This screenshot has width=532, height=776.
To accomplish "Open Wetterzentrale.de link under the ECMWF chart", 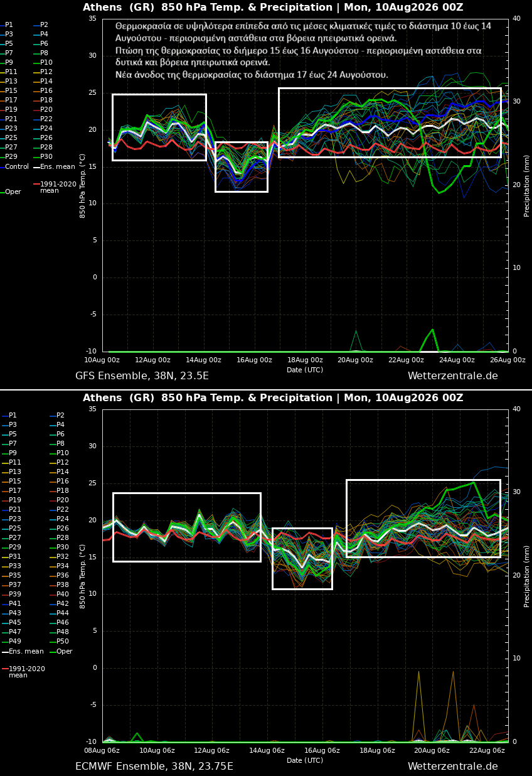I will click(x=453, y=767).
